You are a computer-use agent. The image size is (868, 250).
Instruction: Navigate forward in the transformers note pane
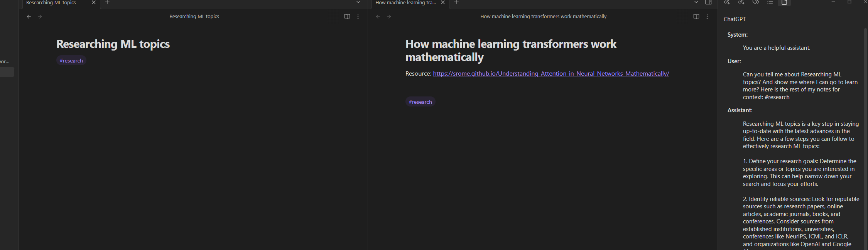(x=389, y=17)
